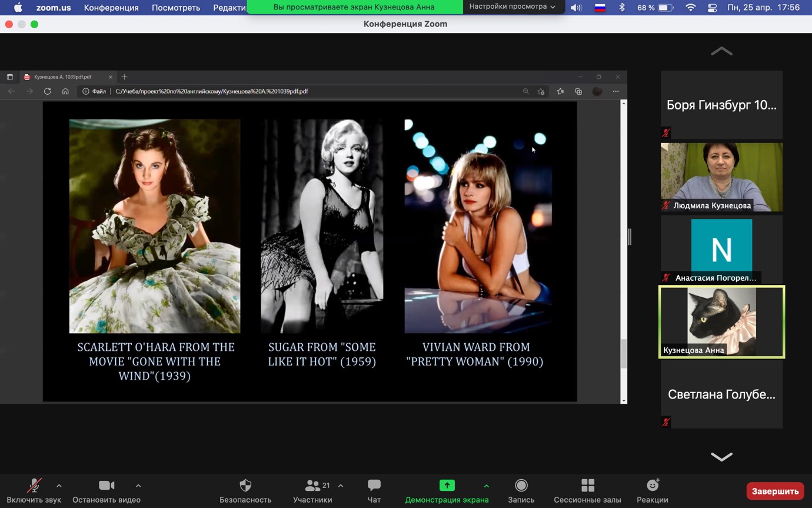This screenshot has width=812, height=508.
Task: Stop video with Остановить видео
Action: point(107,491)
